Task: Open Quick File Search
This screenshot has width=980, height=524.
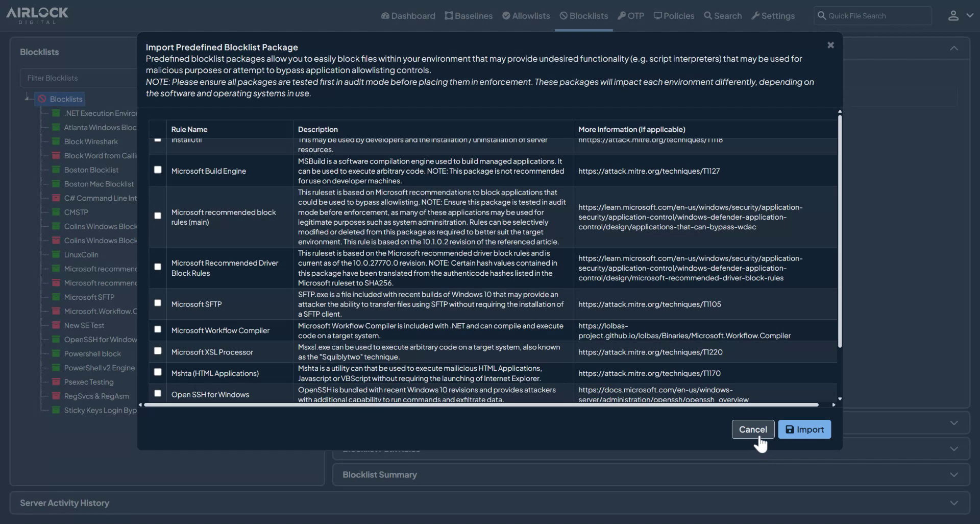Action: click(x=872, y=15)
